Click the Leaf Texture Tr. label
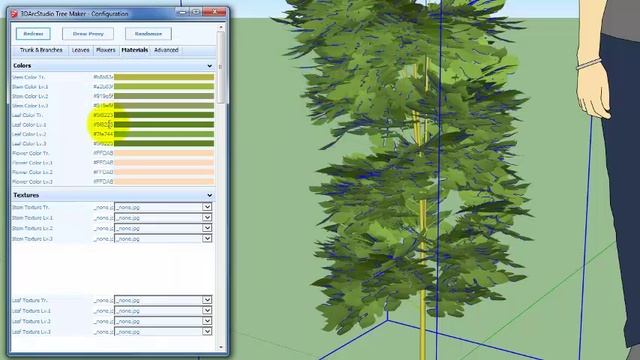The width and height of the screenshot is (640, 360). pos(29,300)
